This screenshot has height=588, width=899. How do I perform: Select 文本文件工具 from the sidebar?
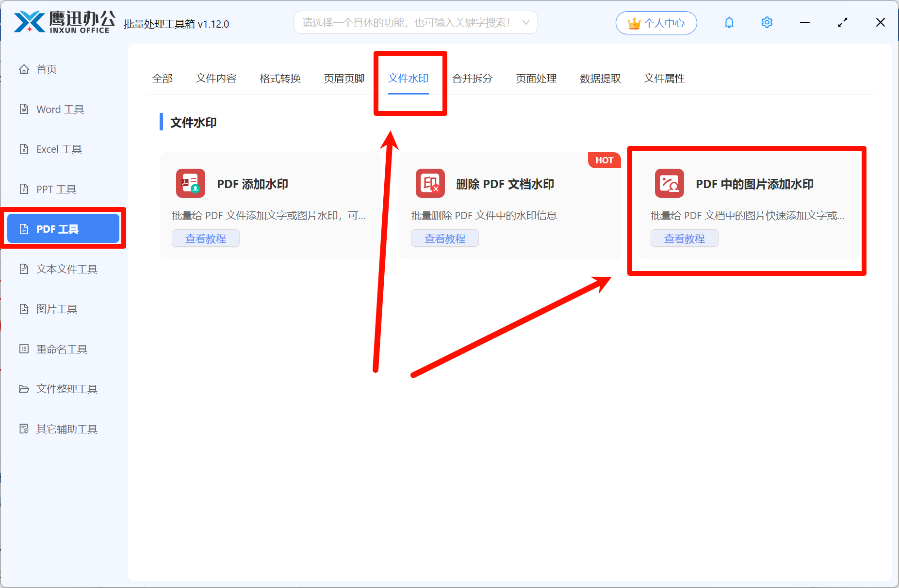[x=66, y=269]
